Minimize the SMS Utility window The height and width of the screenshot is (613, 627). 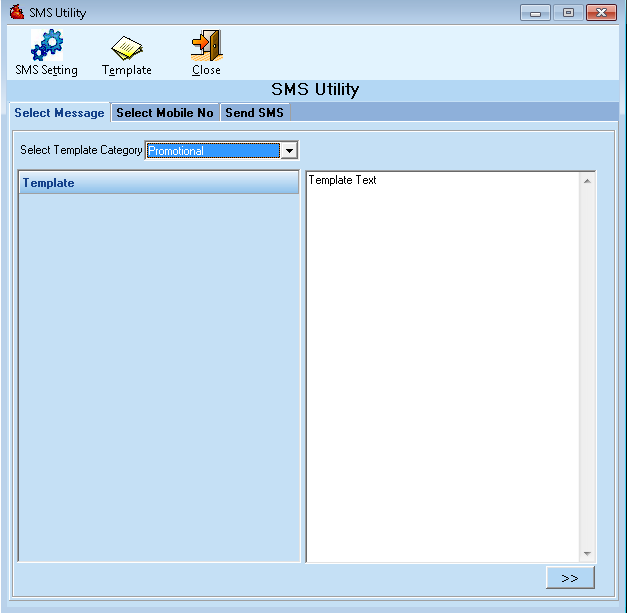click(535, 13)
